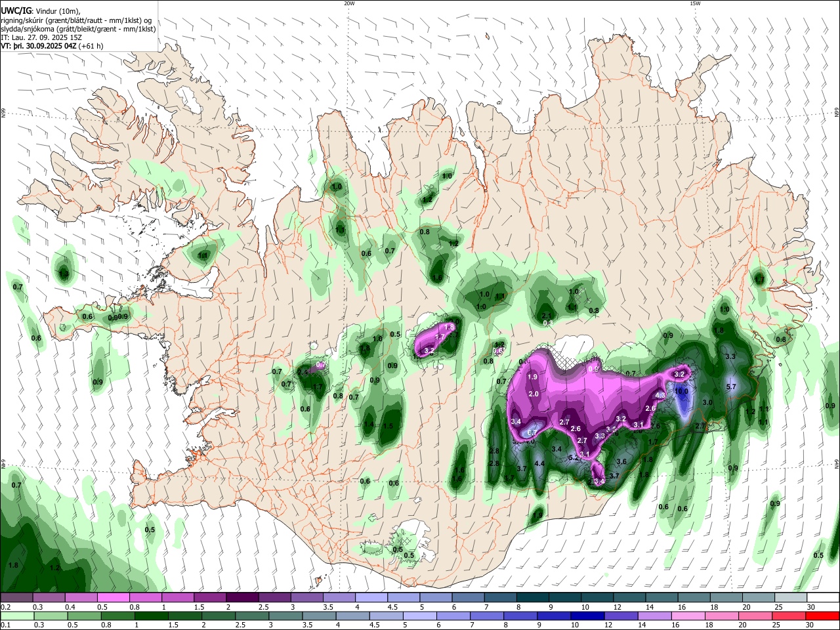Select the pale lavender swatch at 4 in upper row
Viewport: 840px width, 630px height.
click(371, 598)
